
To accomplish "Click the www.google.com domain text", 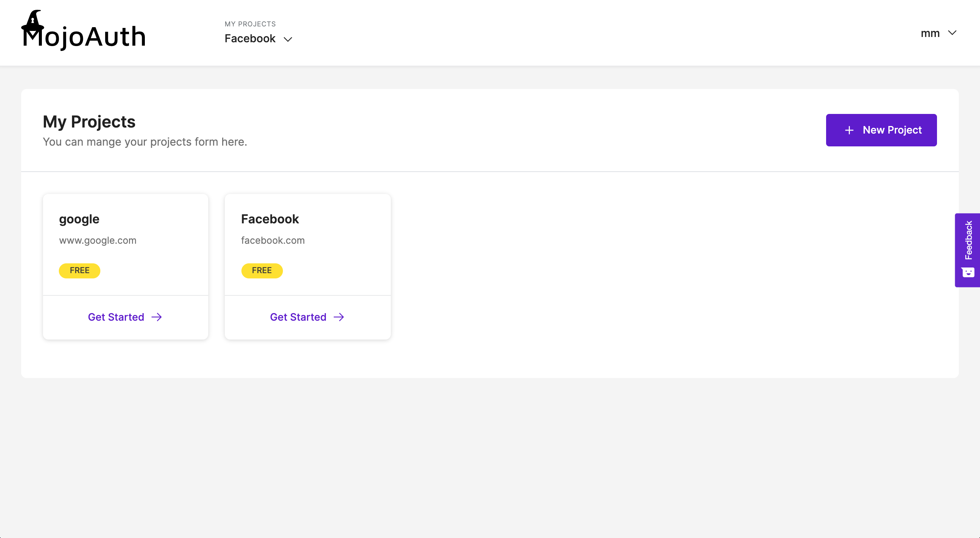I will click(x=97, y=240).
